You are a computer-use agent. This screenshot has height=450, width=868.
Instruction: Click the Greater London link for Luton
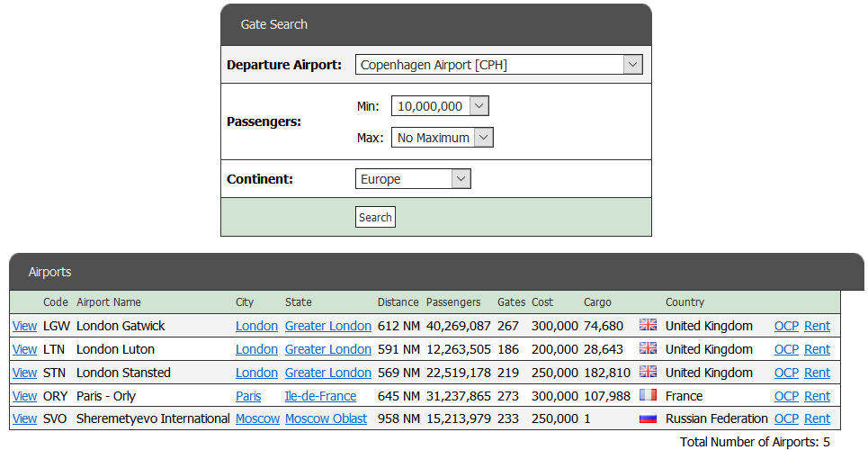pos(327,349)
